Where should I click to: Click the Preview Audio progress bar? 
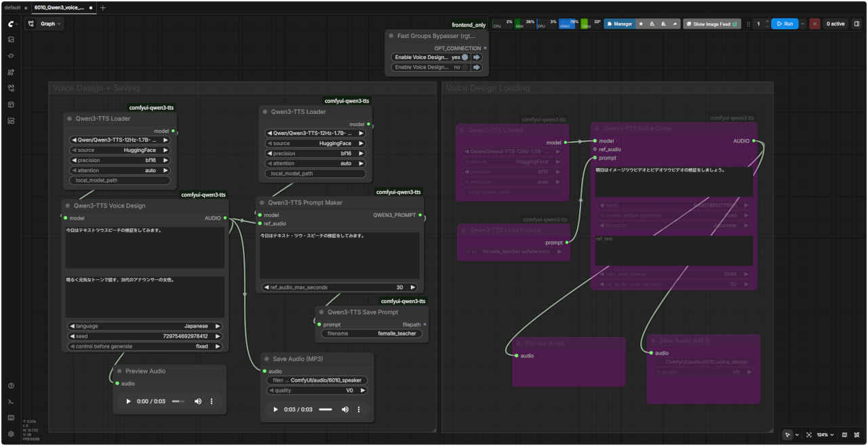(178, 401)
